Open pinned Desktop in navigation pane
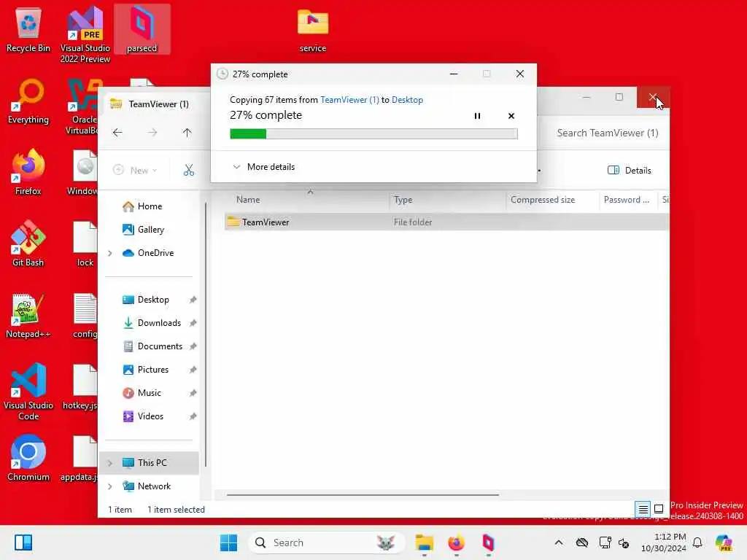 [153, 300]
